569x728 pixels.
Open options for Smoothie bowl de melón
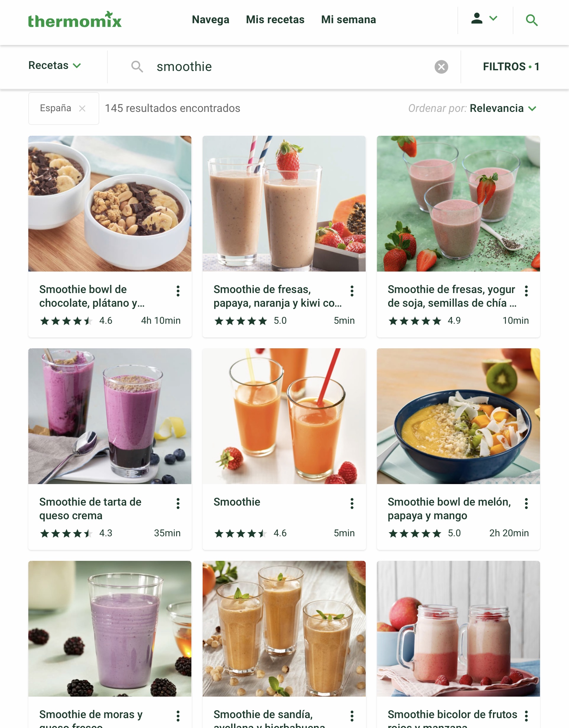click(x=526, y=504)
